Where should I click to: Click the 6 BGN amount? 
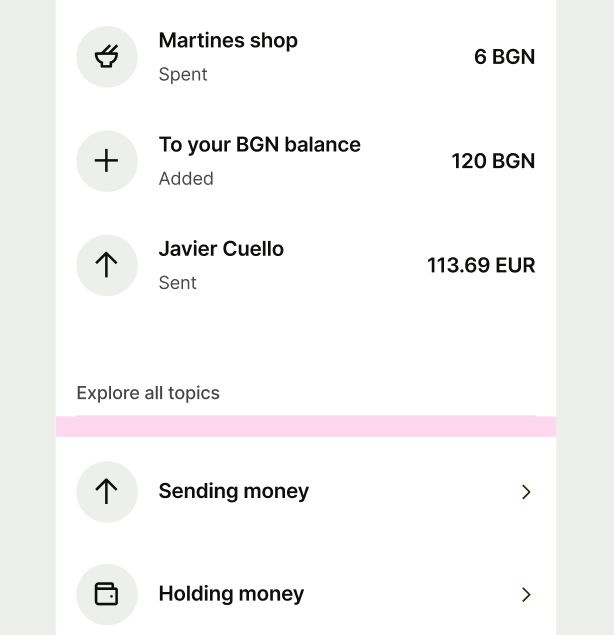504,57
